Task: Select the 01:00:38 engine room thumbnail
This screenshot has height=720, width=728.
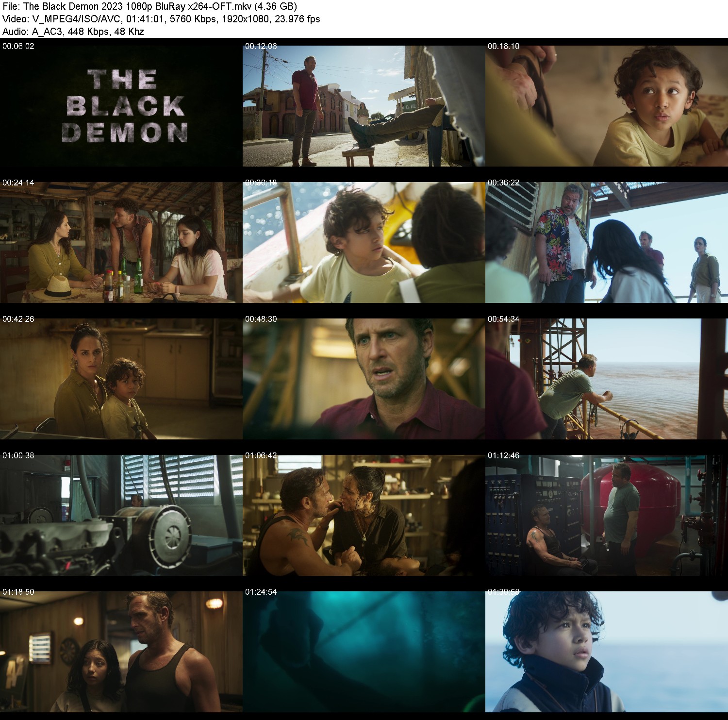Action: [121, 516]
